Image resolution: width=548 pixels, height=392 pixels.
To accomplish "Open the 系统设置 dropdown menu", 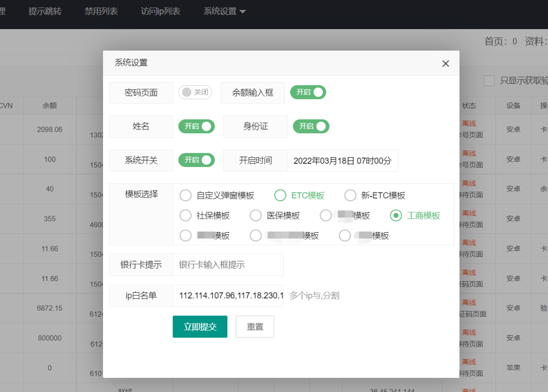I will [224, 11].
